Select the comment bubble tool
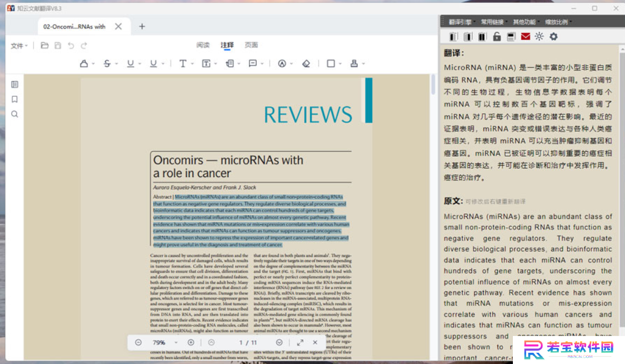This screenshot has height=364, width=625. click(253, 63)
